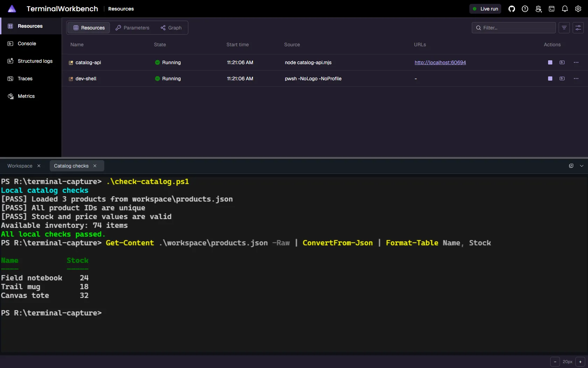The height and width of the screenshot is (368, 588).
Task: Switch to the Graph tab
Action: tap(171, 28)
